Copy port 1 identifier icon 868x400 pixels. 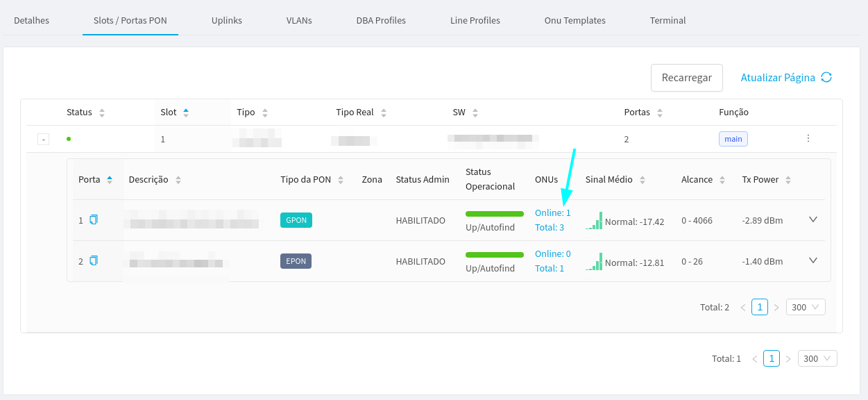pyautogui.click(x=94, y=220)
